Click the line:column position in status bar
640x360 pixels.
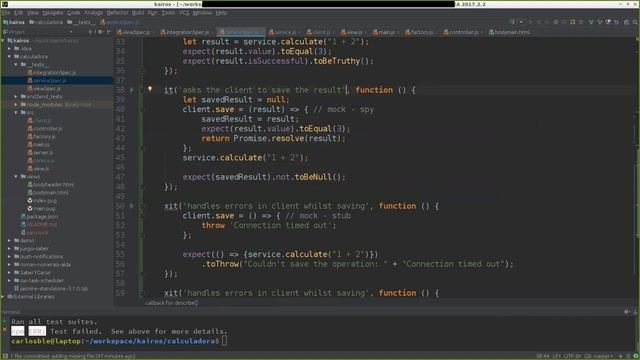click(542, 356)
